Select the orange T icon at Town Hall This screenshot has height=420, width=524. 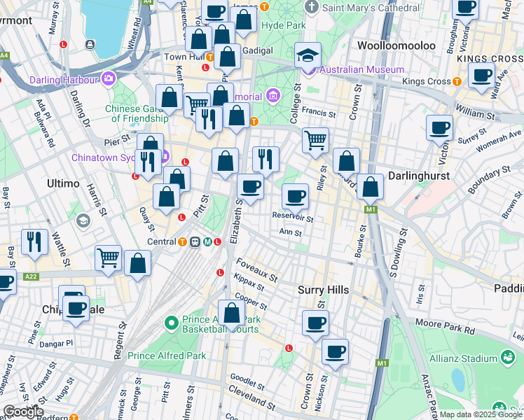click(210, 57)
